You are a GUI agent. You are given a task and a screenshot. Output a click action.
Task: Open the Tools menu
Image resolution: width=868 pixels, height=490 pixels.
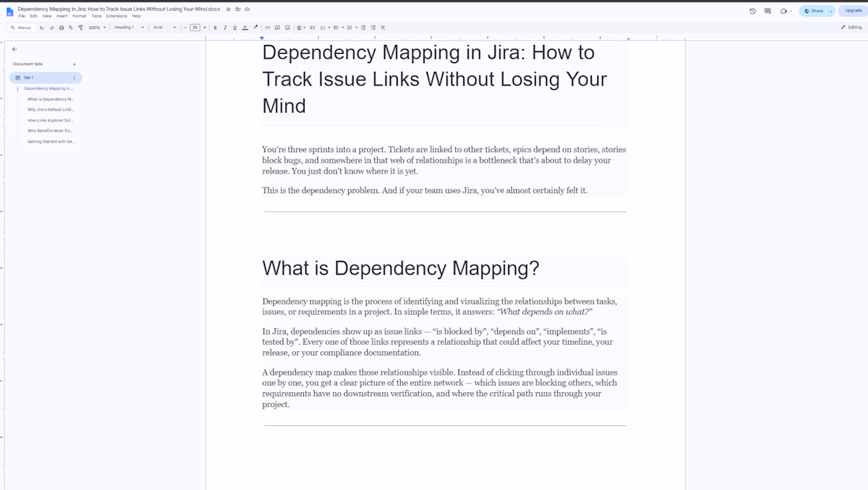point(96,16)
